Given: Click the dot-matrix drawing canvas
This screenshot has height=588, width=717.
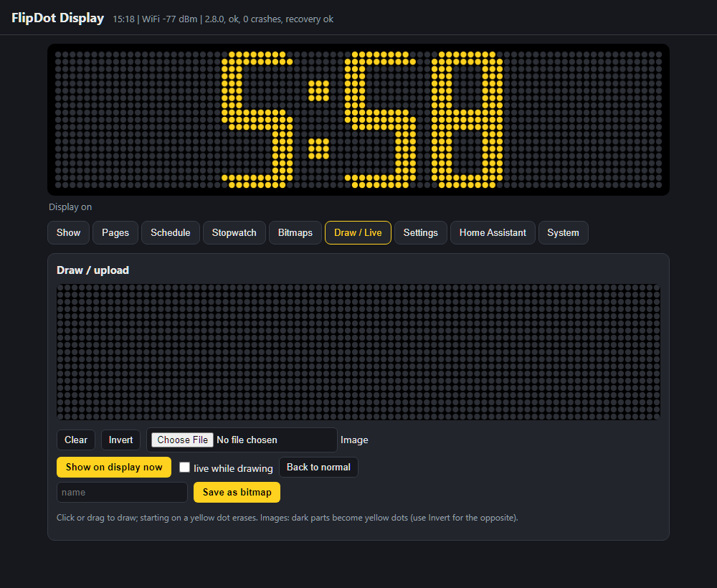Looking at the screenshot, I should (358, 352).
